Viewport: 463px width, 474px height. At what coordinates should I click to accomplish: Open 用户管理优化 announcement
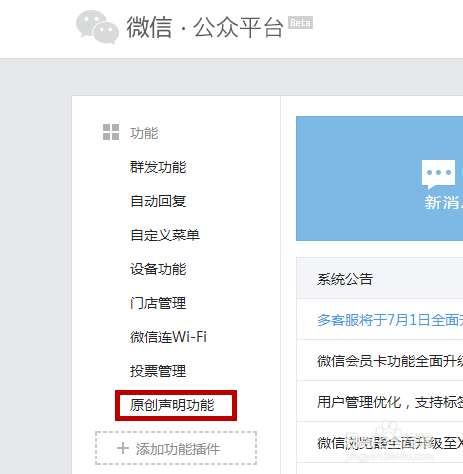(x=390, y=402)
